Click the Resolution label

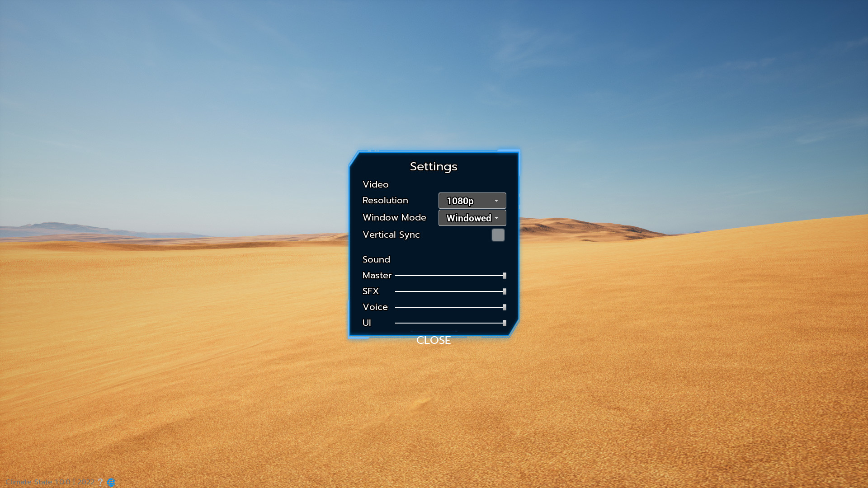click(385, 200)
